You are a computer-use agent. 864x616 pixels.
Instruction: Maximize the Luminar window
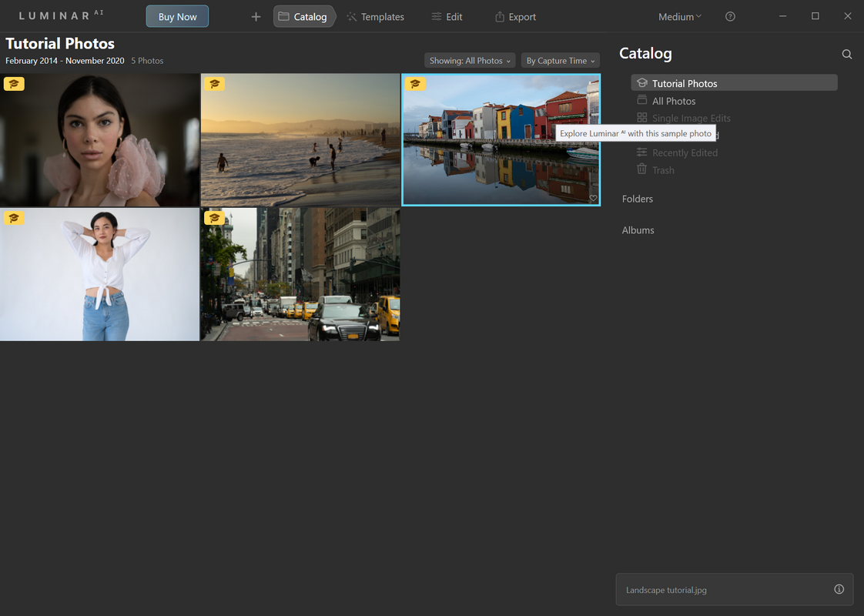[x=815, y=16]
